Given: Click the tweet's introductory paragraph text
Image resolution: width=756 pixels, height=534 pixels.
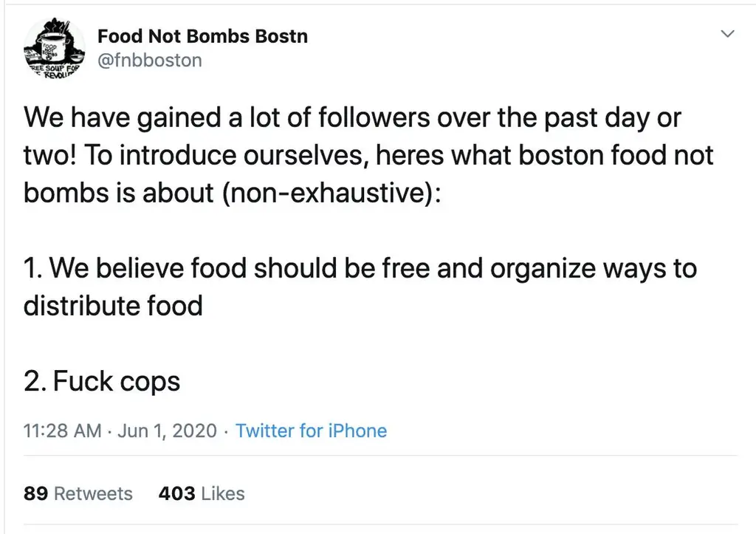Looking at the screenshot, I should 368,155.
